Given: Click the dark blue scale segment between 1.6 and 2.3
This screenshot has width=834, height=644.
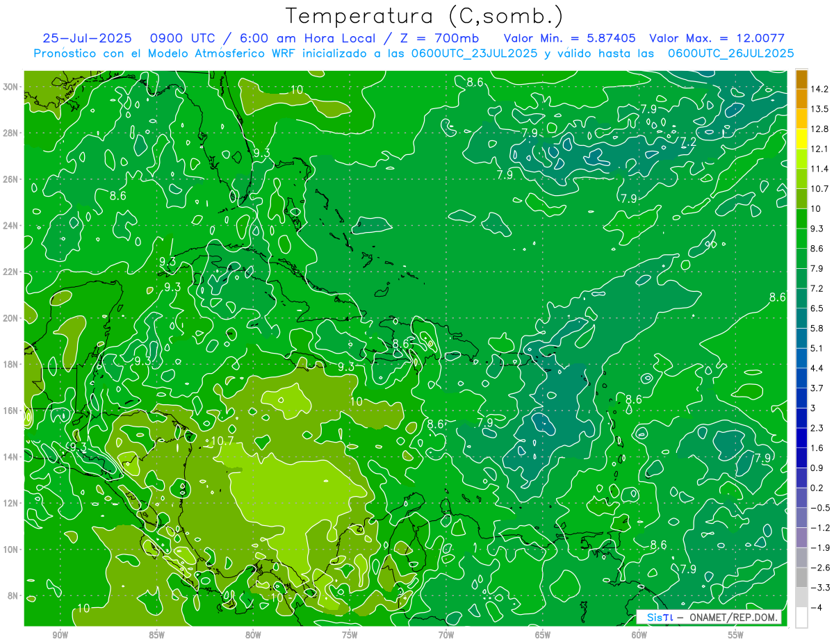Looking at the screenshot, I should [801, 438].
